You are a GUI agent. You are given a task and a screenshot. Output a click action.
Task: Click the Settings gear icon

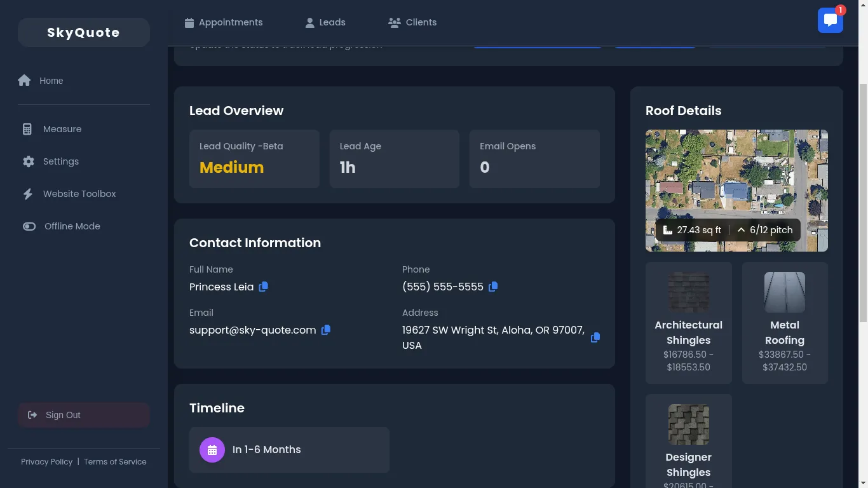(29, 161)
